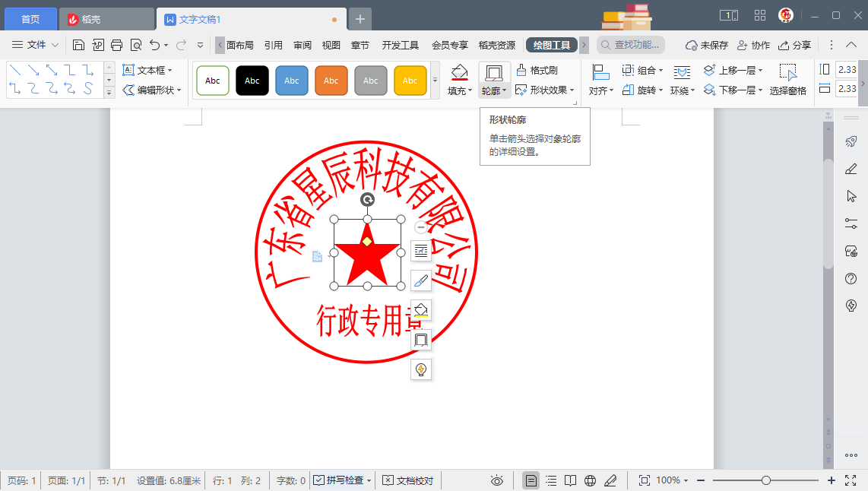868x491 pixels.
Task: Click the Undo arrow icon
Action: (155, 45)
